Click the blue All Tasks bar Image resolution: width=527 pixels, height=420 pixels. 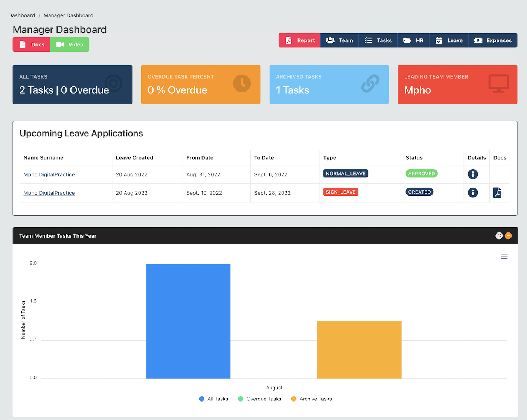pyautogui.click(x=188, y=321)
